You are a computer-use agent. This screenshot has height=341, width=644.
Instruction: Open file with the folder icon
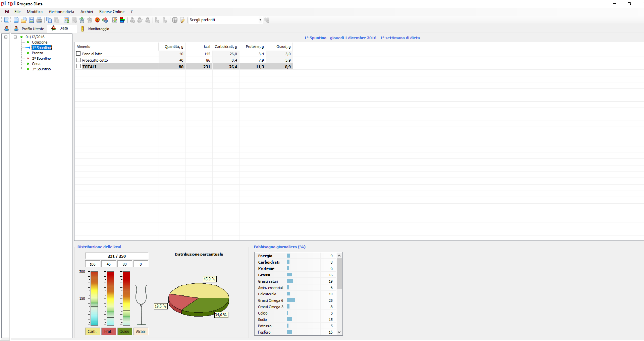pos(24,20)
